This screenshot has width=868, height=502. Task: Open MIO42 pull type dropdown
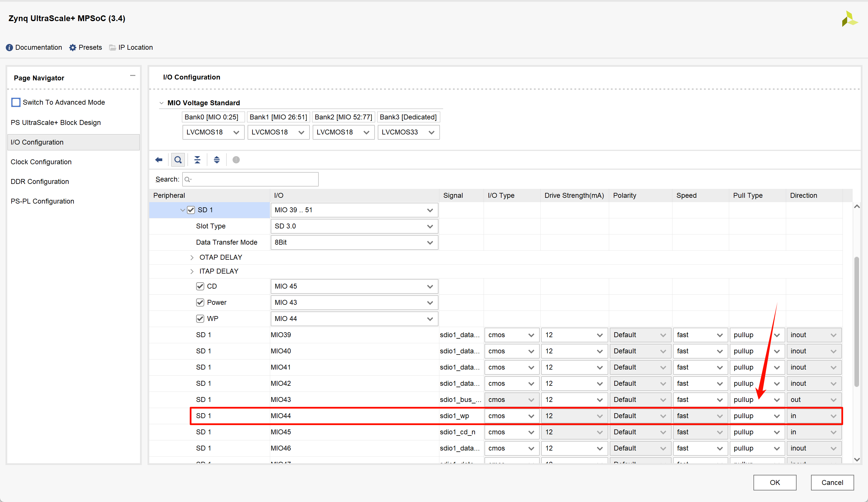coord(757,383)
